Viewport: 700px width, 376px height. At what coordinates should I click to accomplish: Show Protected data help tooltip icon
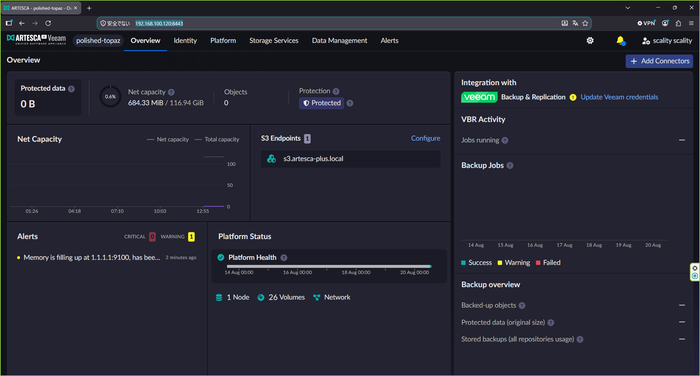click(x=71, y=89)
